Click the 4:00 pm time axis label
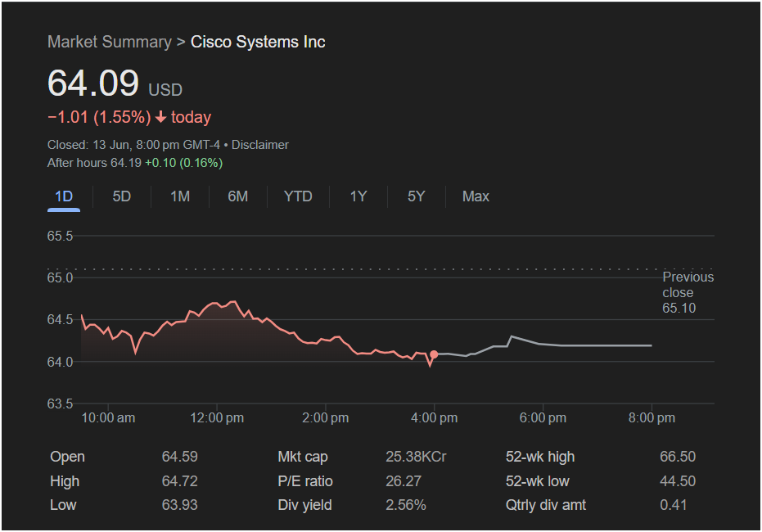This screenshot has width=762, height=532. tap(434, 418)
